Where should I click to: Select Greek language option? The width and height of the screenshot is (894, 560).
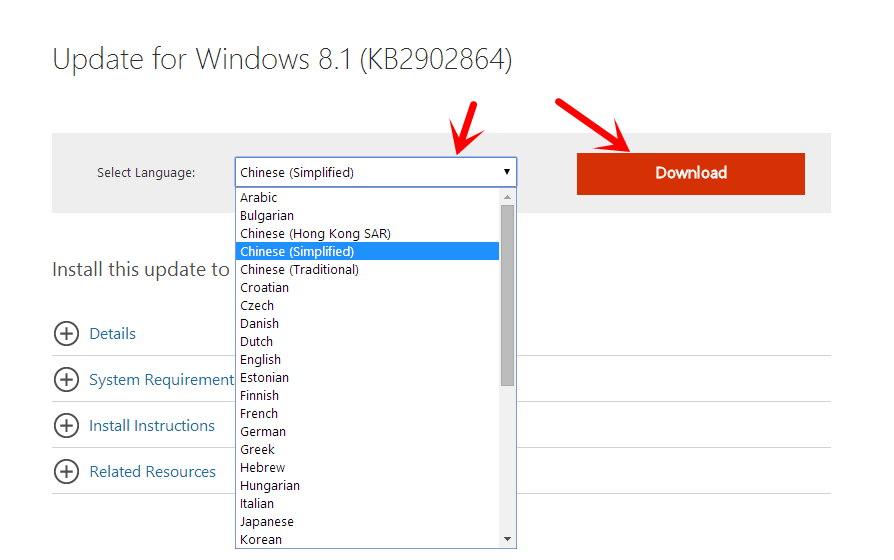(x=367, y=450)
